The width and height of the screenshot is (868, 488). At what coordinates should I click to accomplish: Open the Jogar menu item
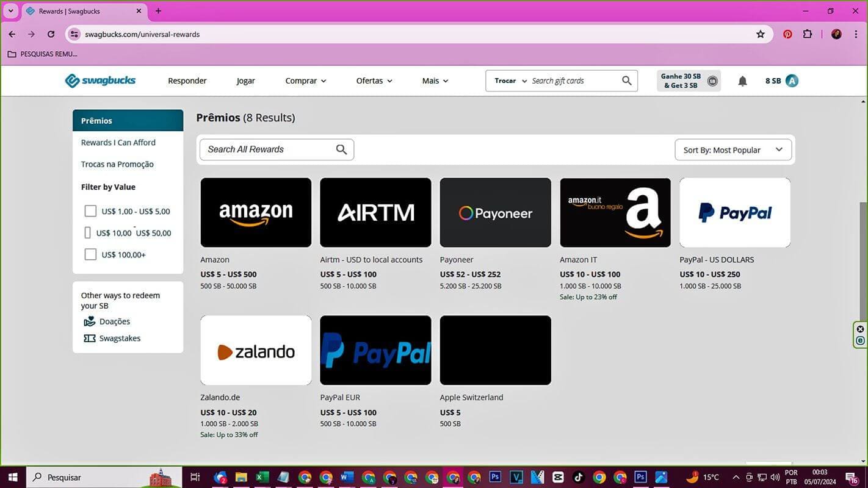pos(246,81)
